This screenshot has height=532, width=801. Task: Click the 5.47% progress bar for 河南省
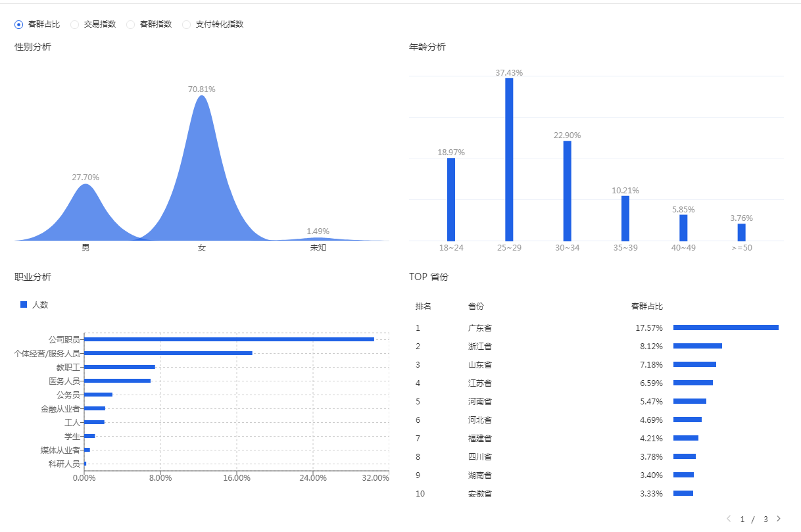tap(690, 401)
